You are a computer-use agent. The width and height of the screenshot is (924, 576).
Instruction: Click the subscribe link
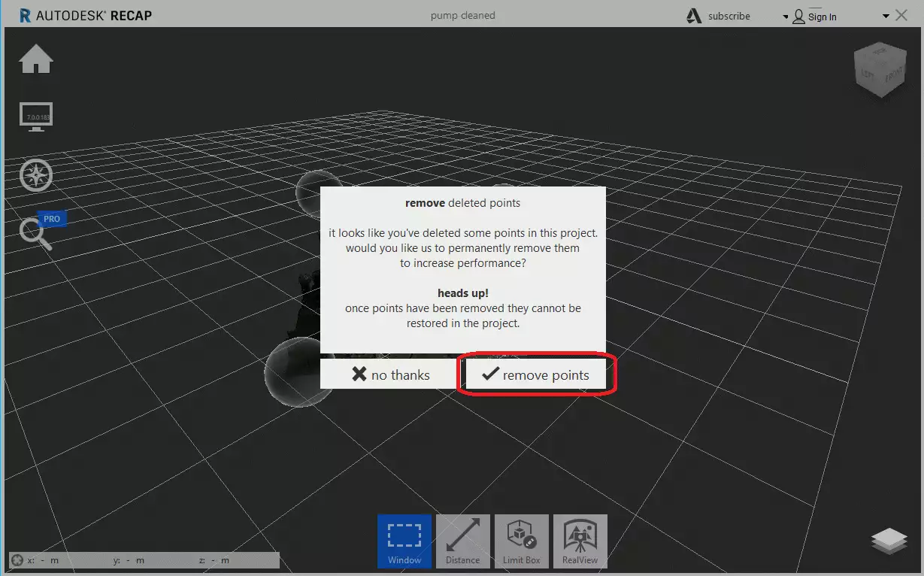pos(729,16)
